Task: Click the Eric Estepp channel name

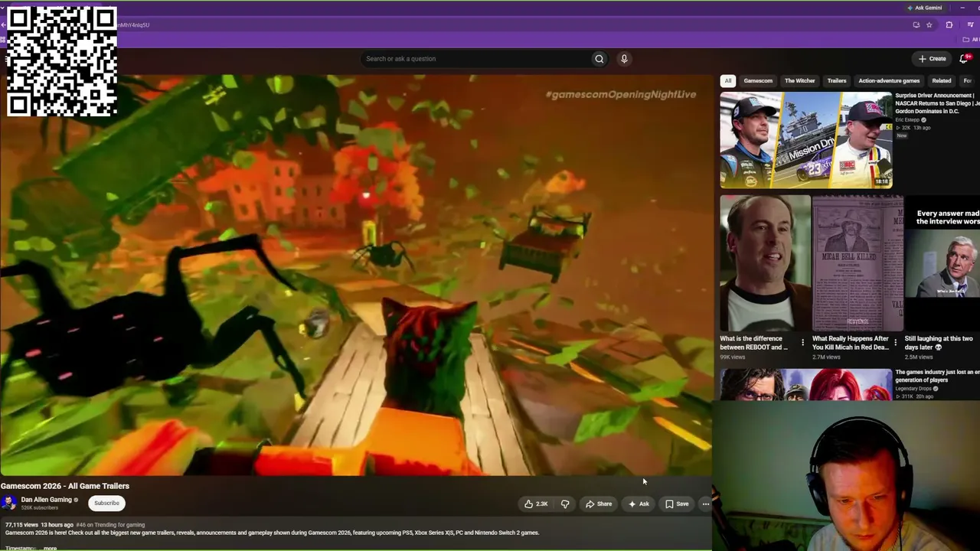Action: 907,120
